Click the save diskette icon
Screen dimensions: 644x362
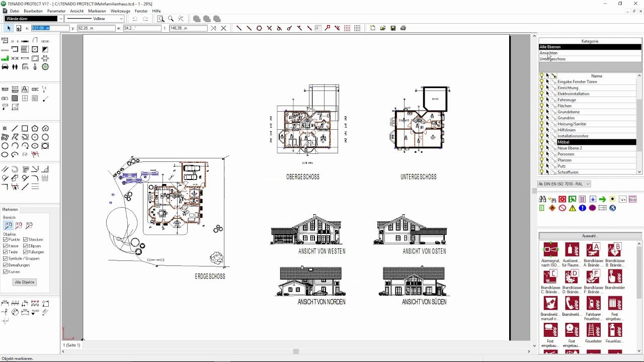tap(393, 28)
